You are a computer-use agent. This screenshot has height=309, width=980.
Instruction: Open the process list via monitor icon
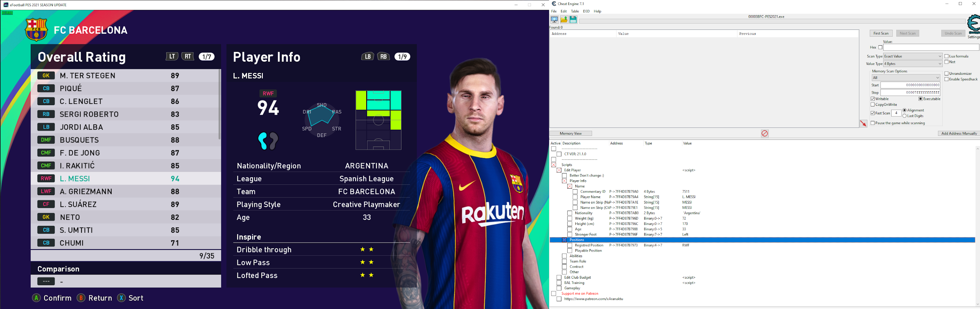(554, 20)
